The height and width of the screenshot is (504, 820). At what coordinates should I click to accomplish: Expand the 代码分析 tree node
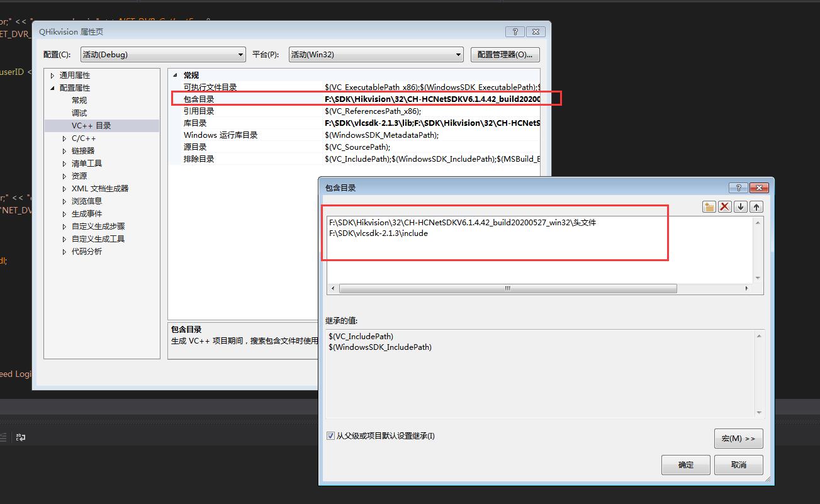(64, 252)
